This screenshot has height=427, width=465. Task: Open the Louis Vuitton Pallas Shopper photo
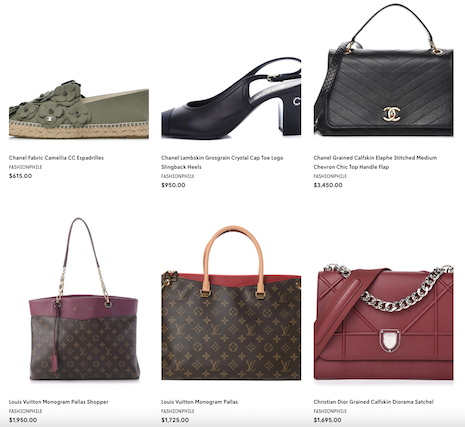pos(84,299)
